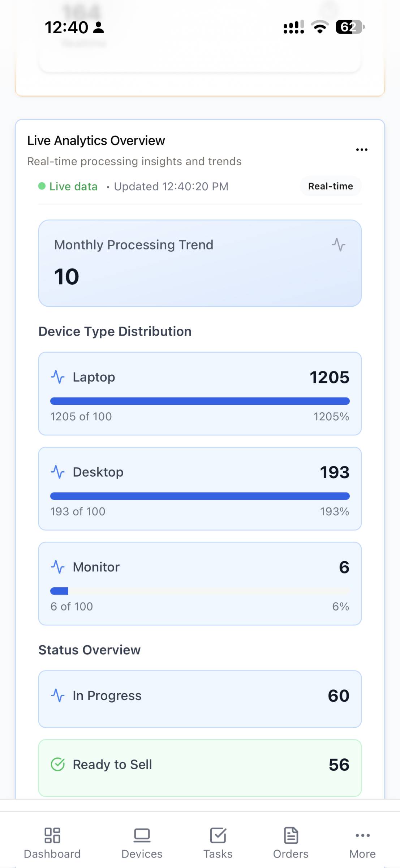Tap the 12:40 clock in status bar
The image size is (400, 868).
pyautogui.click(x=66, y=27)
